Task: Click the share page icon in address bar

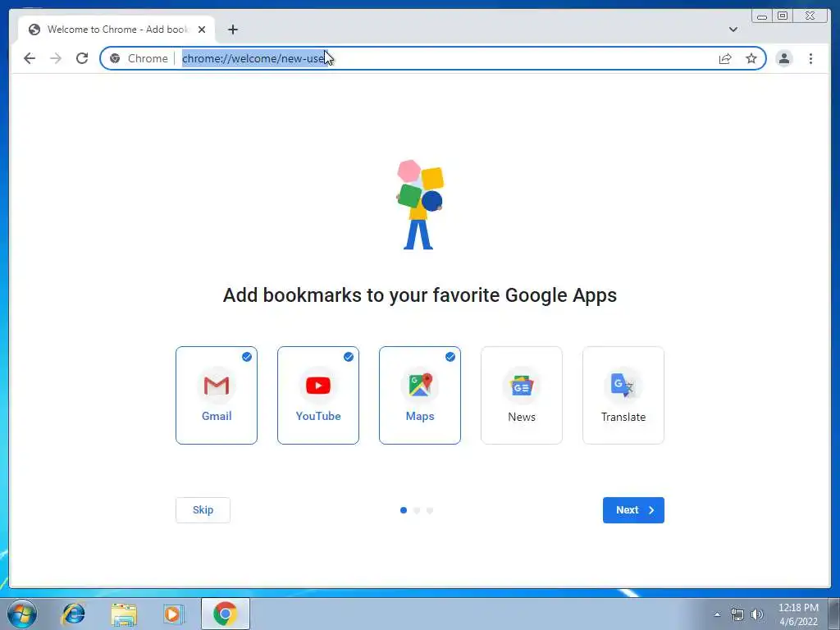Action: pyautogui.click(x=725, y=58)
